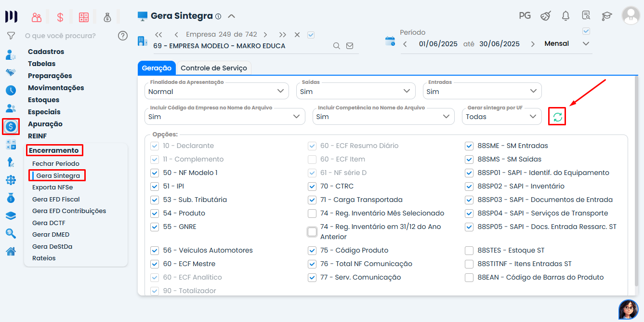Click the graduation cap training icon
This screenshot has width=644, height=322.
(x=606, y=16)
